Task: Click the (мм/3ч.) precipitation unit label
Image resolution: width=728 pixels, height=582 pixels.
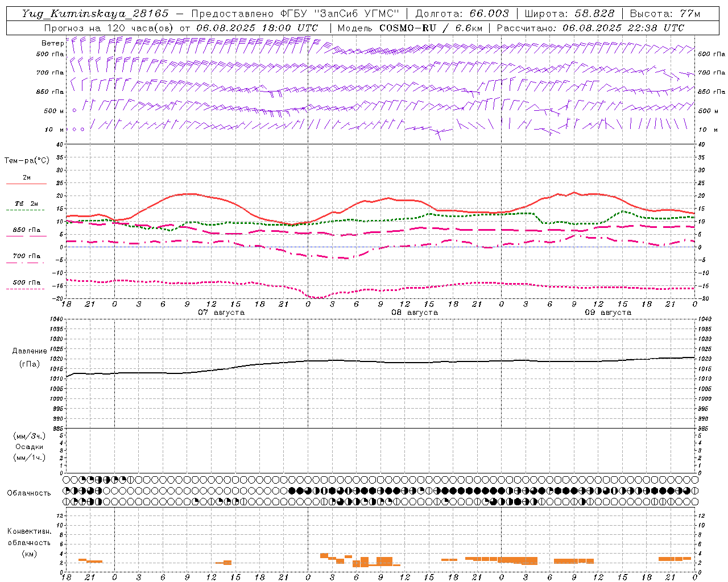Action: point(30,436)
